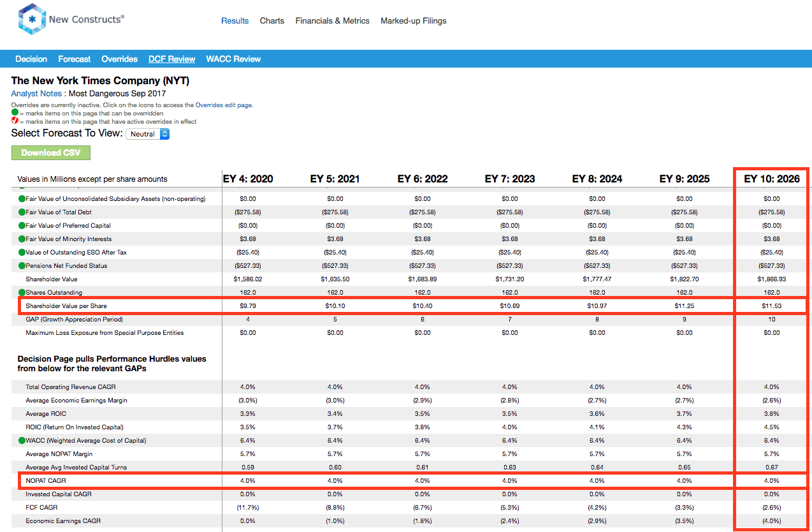Switch to the Forecast tab
This screenshot has height=532, width=812.
(x=75, y=59)
